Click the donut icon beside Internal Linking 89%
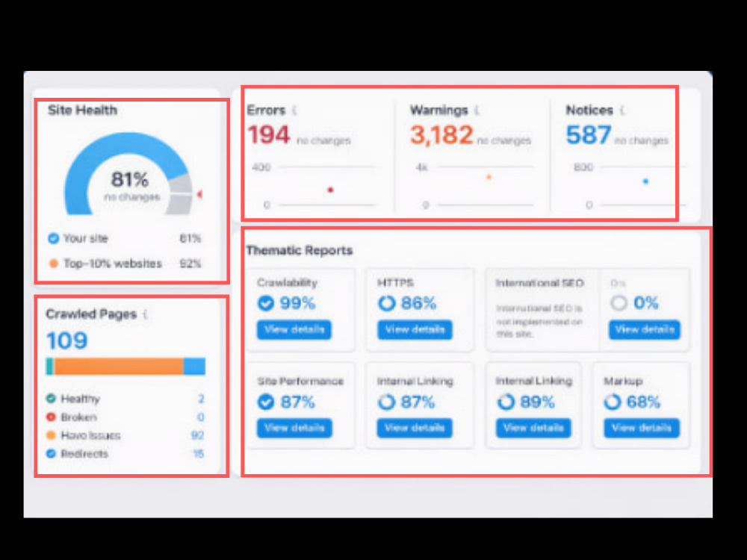 click(506, 402)
